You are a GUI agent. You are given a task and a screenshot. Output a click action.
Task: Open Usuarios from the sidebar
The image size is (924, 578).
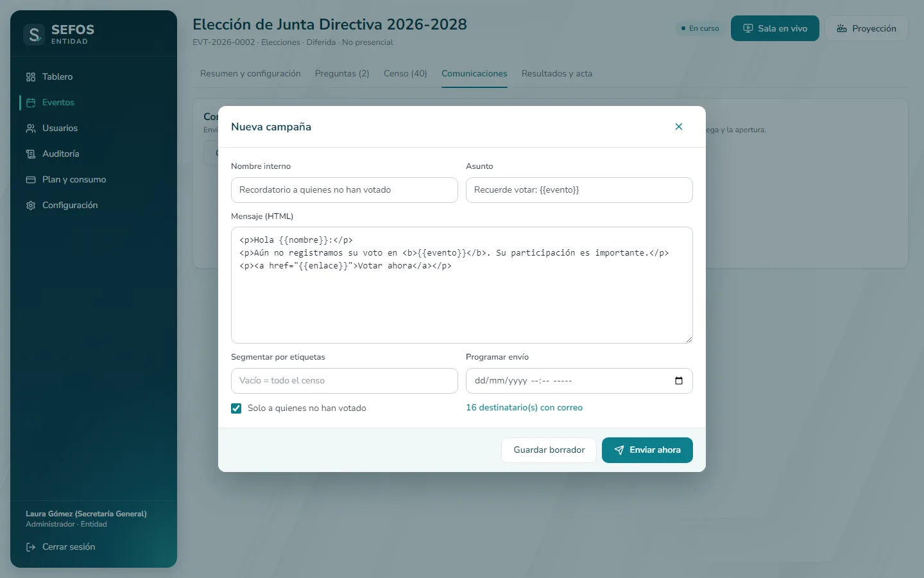click(94, 128)
